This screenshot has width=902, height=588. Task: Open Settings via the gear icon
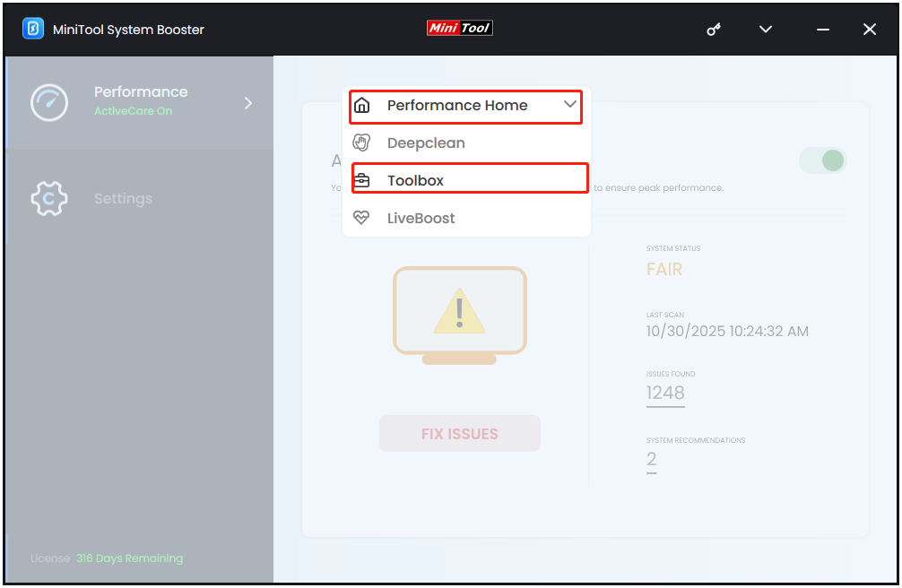click(49, 198)
